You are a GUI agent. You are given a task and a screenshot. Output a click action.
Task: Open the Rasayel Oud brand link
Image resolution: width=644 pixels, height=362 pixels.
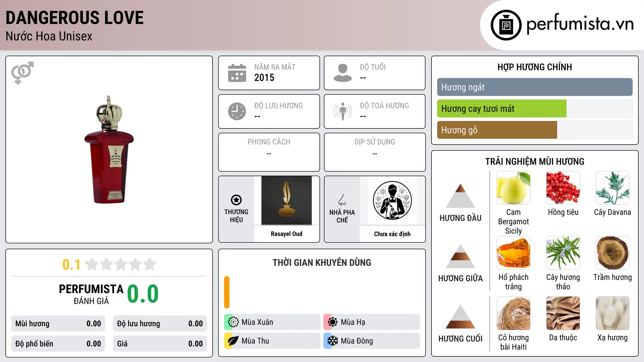(x=286, y=234)
